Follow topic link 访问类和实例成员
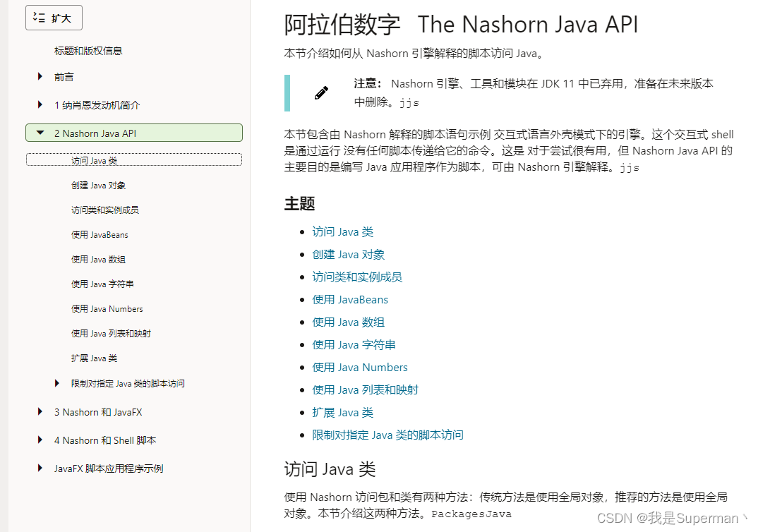The width and height of the screenshot is (758, 532). coord(356,277)
